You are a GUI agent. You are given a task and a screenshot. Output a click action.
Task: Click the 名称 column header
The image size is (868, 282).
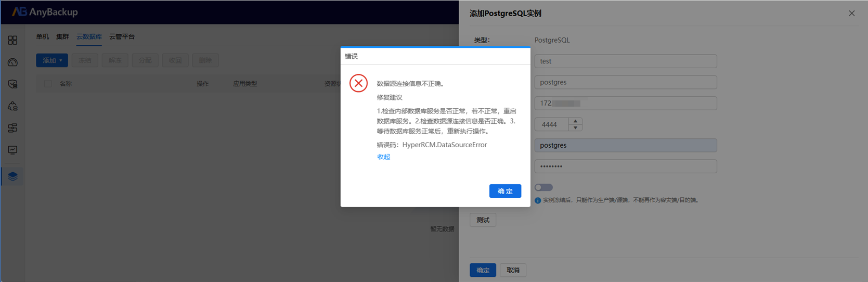(x=66, y=83)
